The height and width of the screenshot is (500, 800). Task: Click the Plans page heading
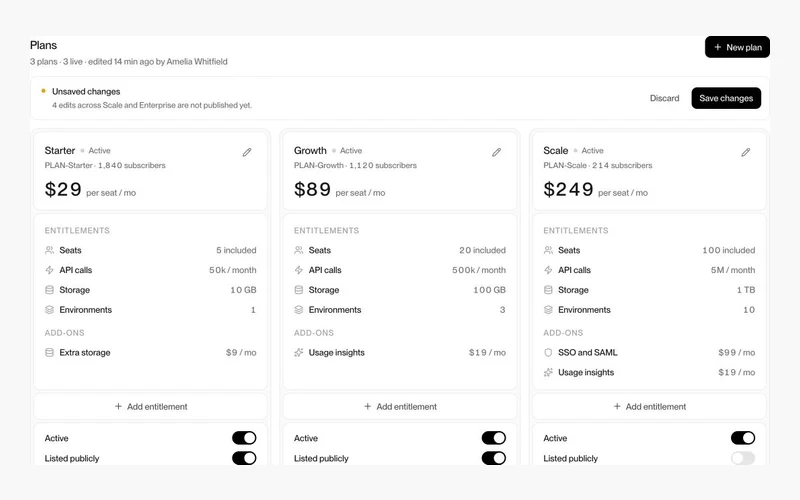(43, 45)
